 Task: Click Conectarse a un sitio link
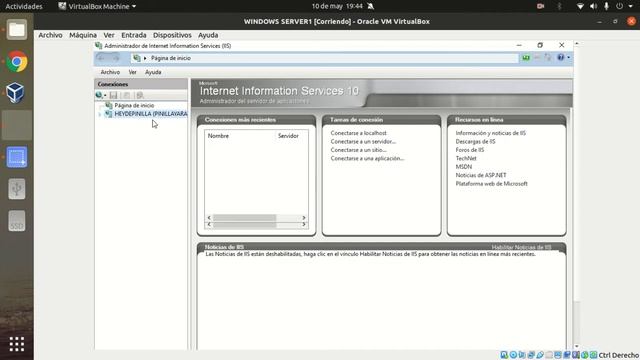[358, 150]
